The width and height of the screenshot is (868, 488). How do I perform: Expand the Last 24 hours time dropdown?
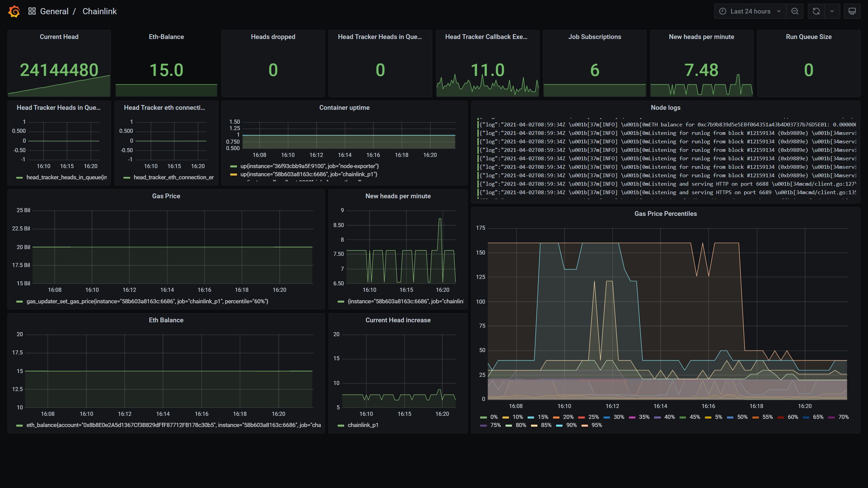tap(750, 11)
